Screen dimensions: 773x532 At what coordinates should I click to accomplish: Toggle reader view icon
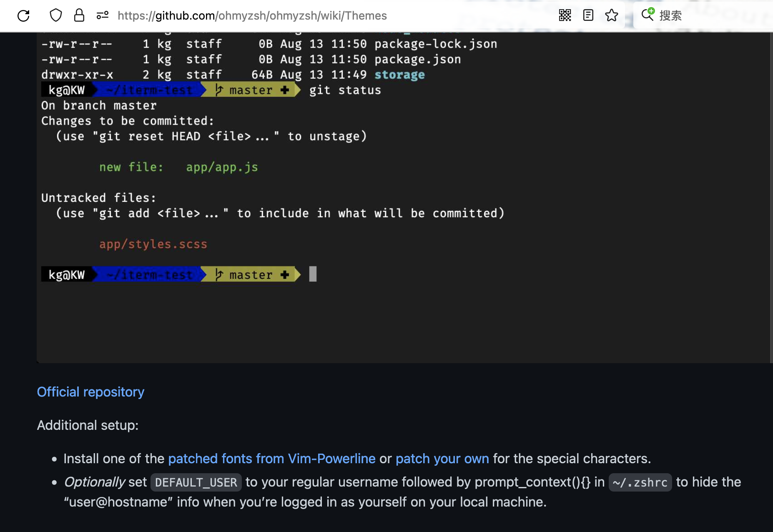(x=588, y=15)
